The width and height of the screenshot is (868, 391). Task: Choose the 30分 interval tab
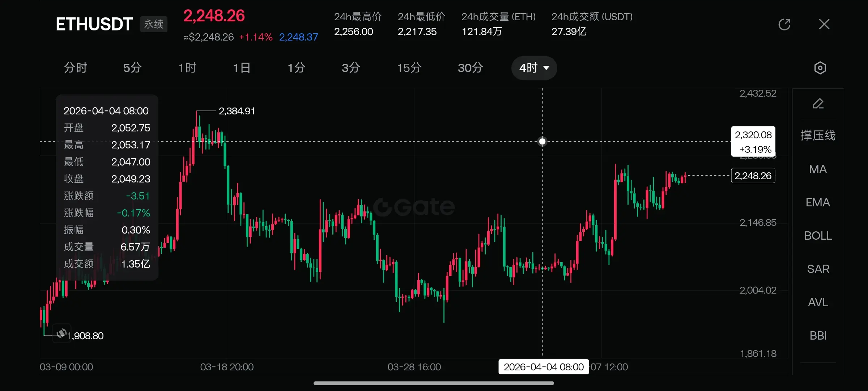[x=470, y=68]
